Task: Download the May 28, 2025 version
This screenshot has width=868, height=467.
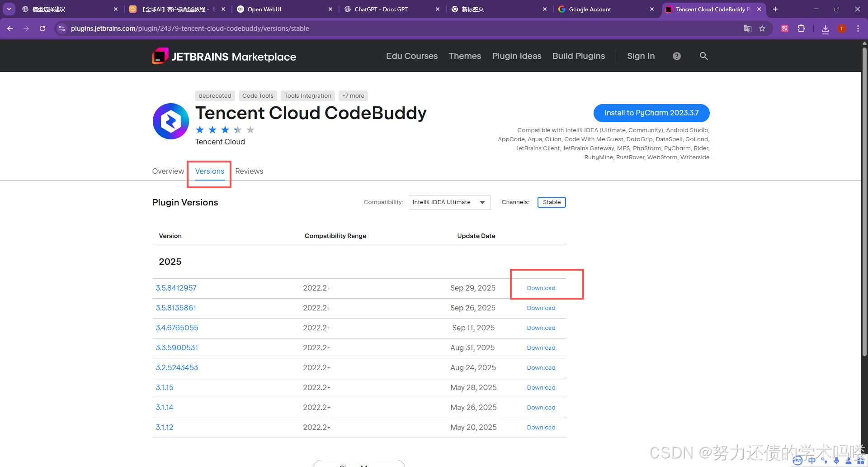Action: point(541,388)
